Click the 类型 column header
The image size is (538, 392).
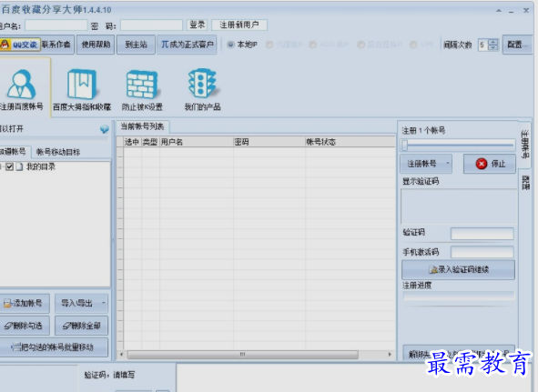coord(150,142)
